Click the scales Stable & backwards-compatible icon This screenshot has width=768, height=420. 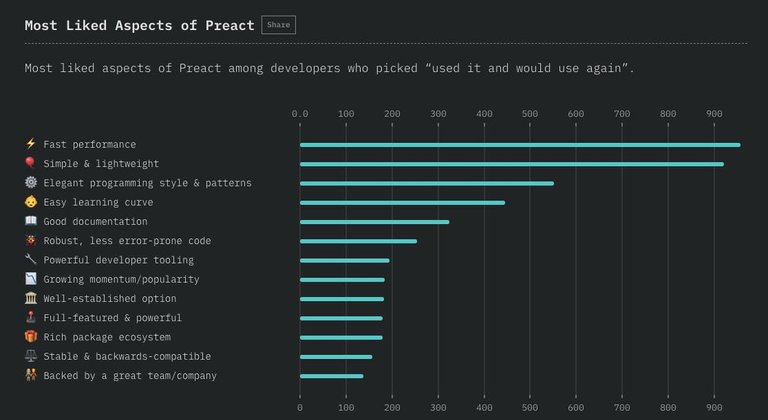pyautogui.click(x=31, y=356)
